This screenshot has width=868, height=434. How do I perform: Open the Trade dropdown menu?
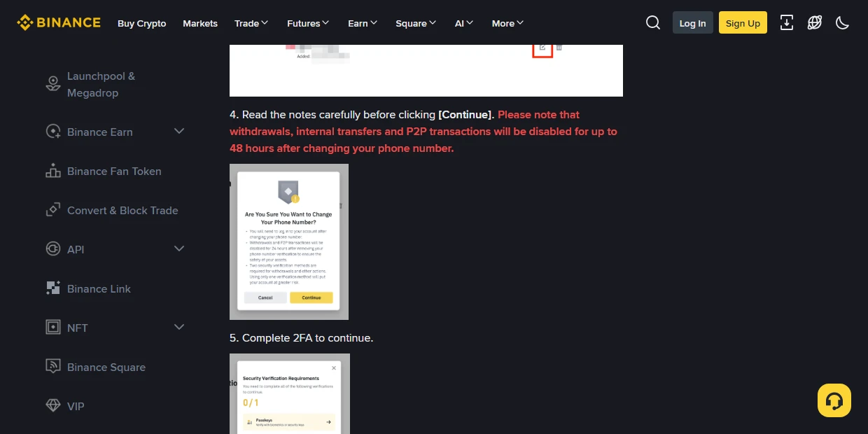click(x=251, y=23)
